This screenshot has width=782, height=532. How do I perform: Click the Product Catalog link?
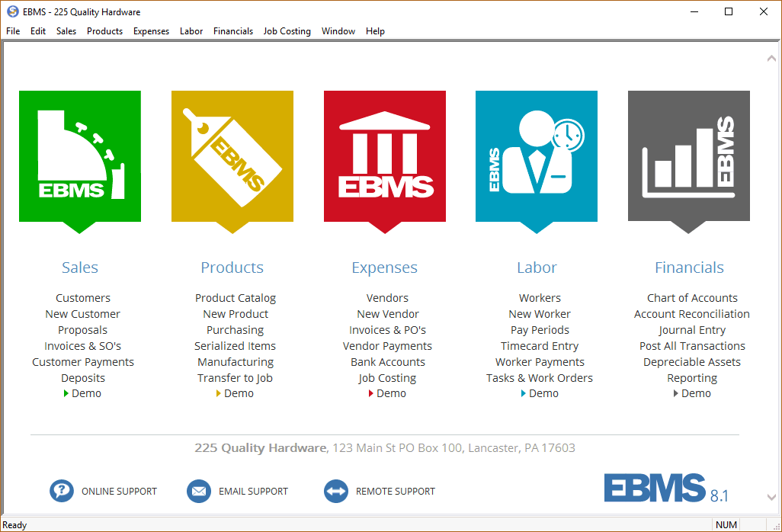[236, 298]
